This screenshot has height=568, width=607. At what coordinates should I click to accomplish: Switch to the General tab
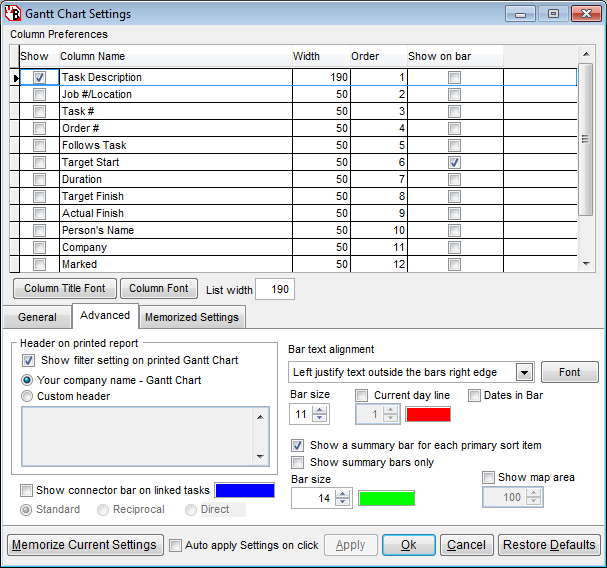point(37,317)
